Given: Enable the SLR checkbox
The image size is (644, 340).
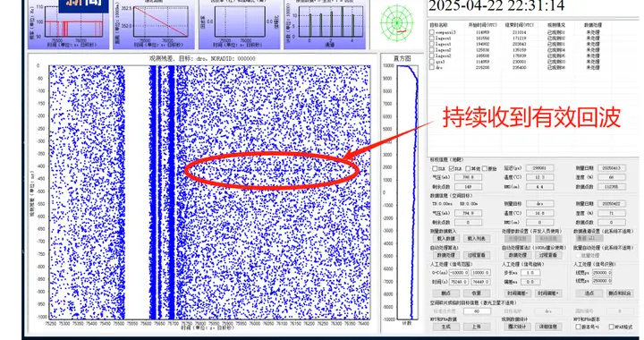Looking at the screenshot, I should point(435,169).
